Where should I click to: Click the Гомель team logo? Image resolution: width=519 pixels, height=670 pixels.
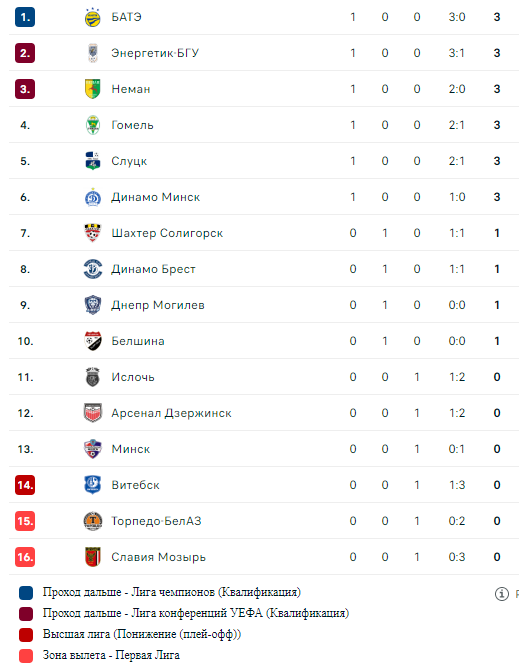(93, 125)
